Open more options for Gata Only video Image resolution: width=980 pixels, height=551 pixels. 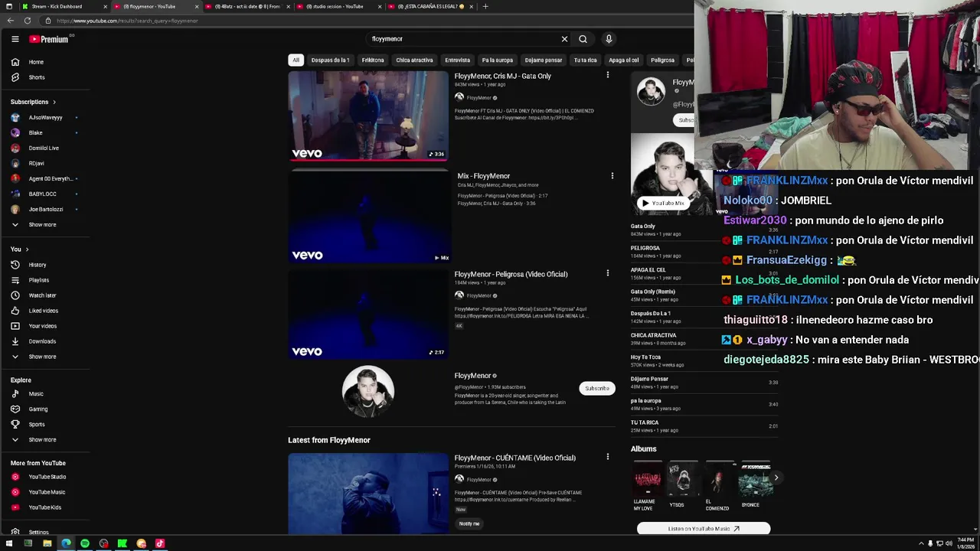pos(608,75)
